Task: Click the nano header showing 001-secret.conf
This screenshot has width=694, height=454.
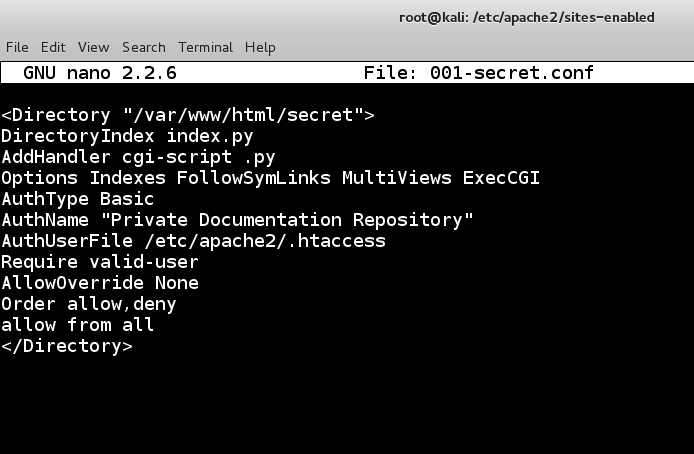Action: [x=511, y=73]
